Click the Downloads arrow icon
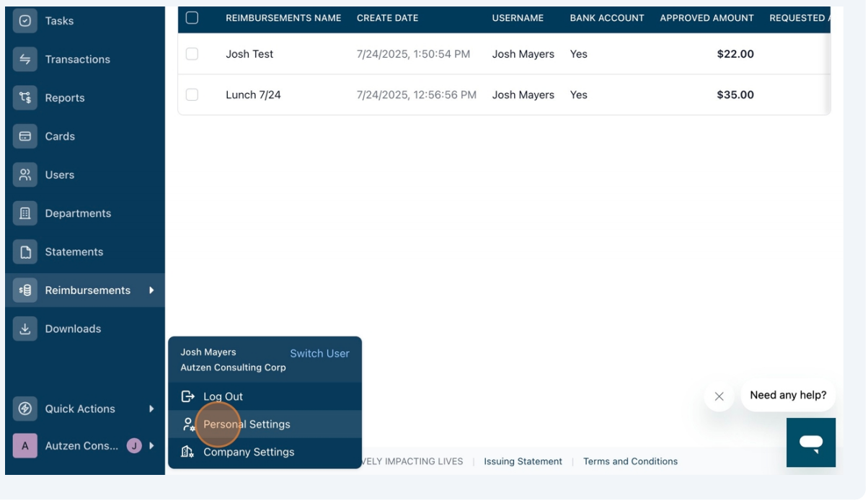This screenshot has width=868, height=503. pyautogui.click(x=25, y=329)
